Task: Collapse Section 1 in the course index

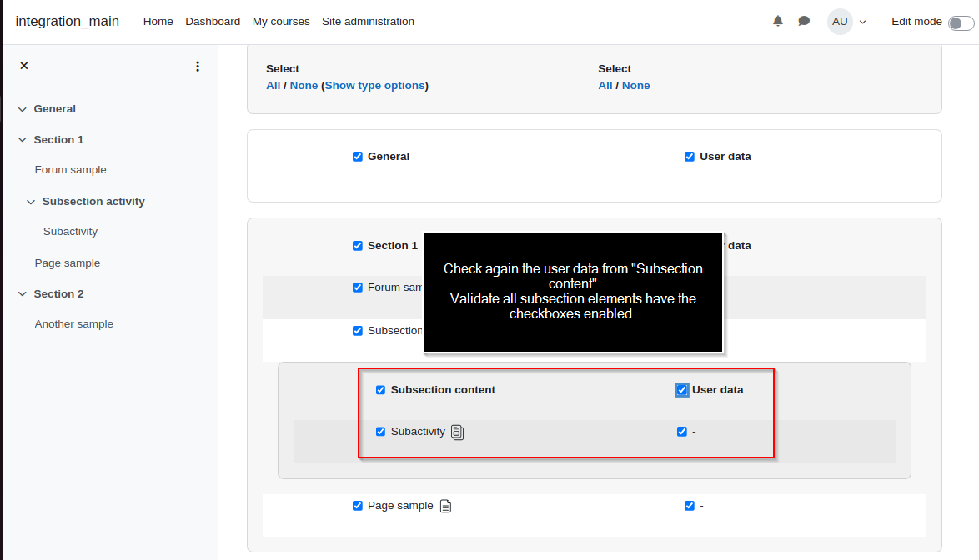Action: [x=23, y=140]
